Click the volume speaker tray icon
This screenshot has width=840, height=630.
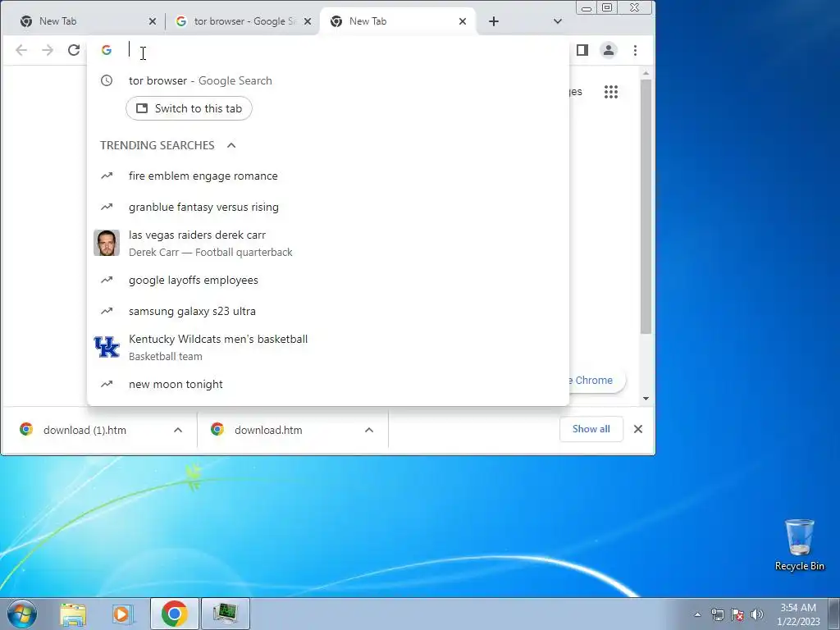[x=757, y=614]
